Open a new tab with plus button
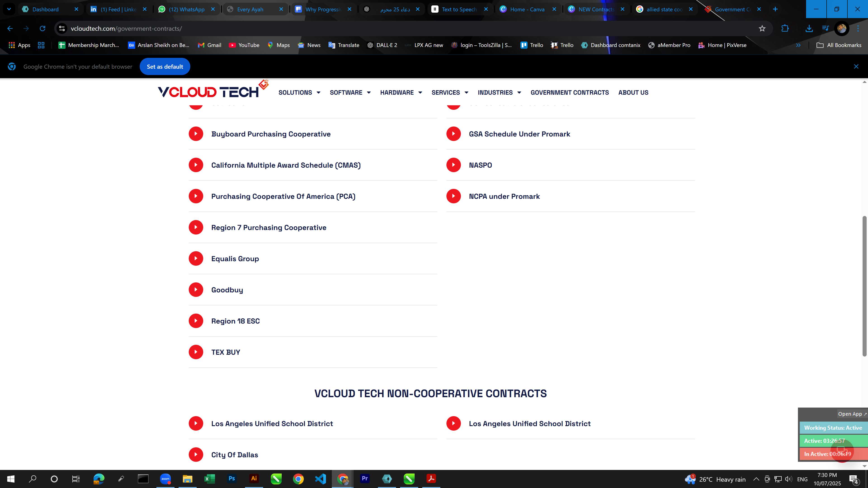The image size is (868, 488). point(775,9)
